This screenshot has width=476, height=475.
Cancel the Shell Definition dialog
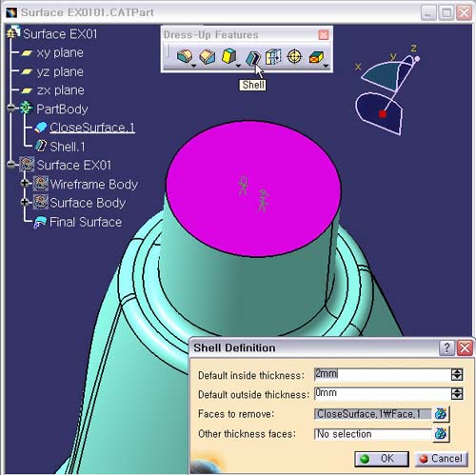442,459
